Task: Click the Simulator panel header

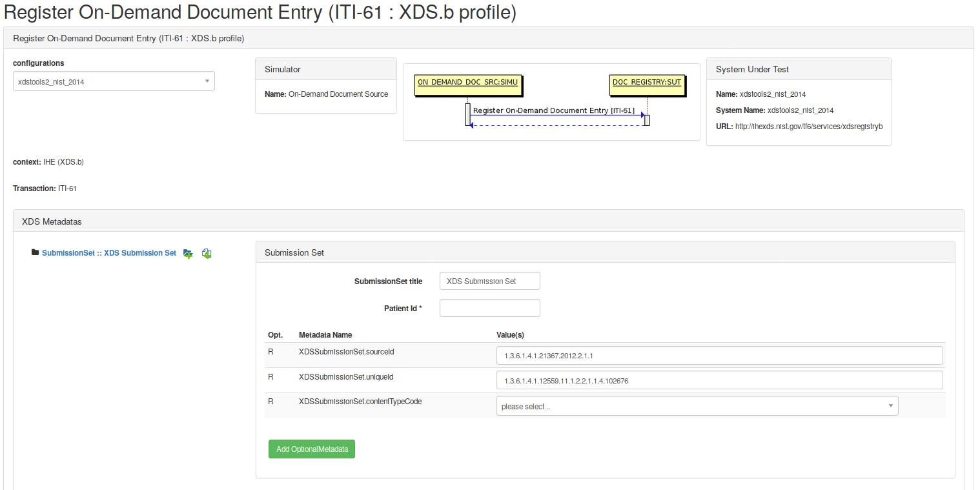Action: (325, 69)
